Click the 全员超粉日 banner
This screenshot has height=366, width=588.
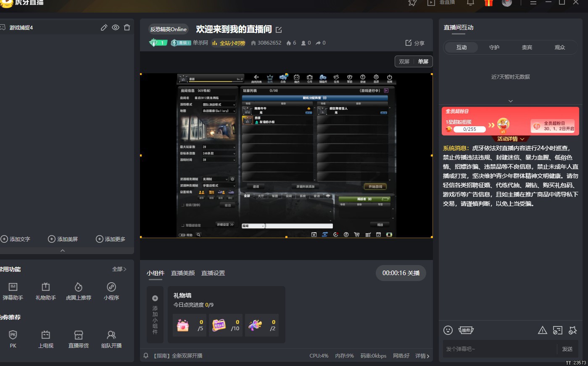[510, 121]
